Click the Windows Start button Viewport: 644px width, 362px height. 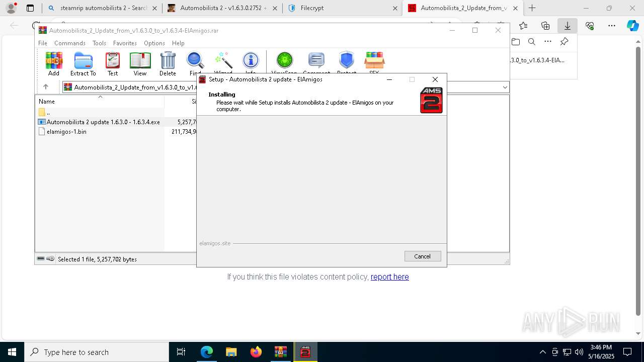12,352
